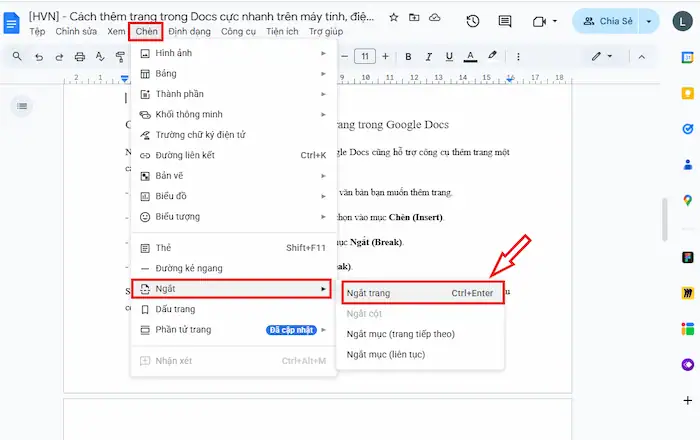Open the comments panel icon

pos(507,21)
